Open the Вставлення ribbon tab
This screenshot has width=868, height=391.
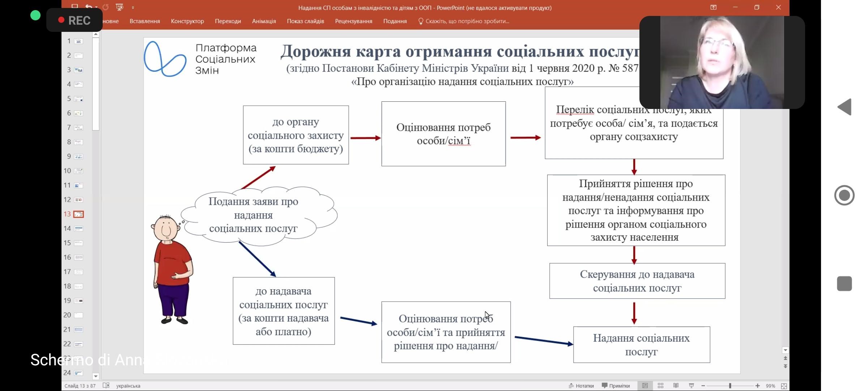[145, 21]
